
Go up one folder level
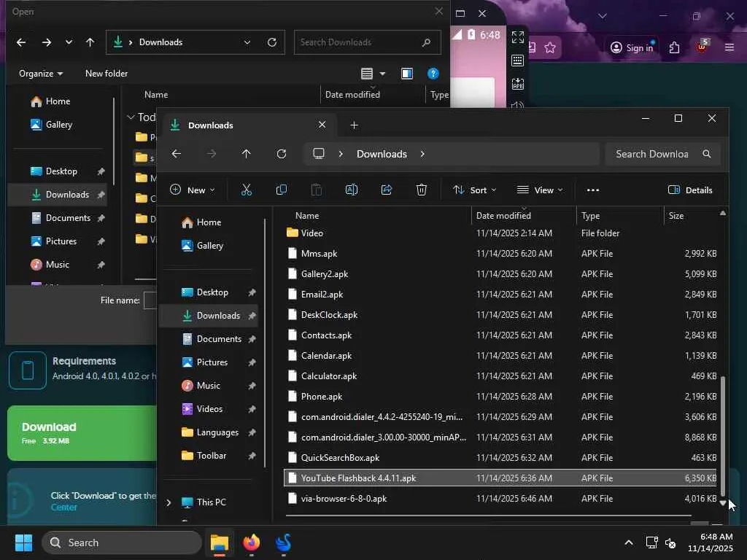click(x=246, y=154)
